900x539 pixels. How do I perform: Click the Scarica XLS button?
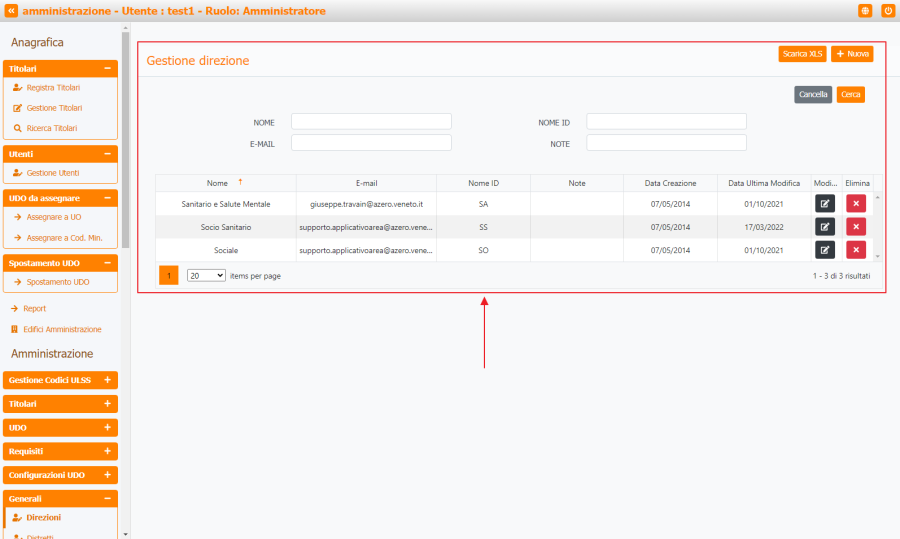pos(802,54)
